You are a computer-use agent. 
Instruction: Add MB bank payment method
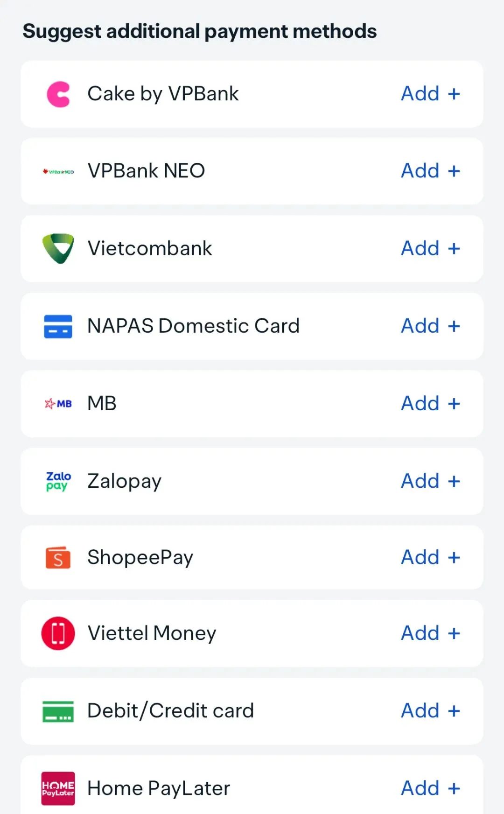pos(431,403)
